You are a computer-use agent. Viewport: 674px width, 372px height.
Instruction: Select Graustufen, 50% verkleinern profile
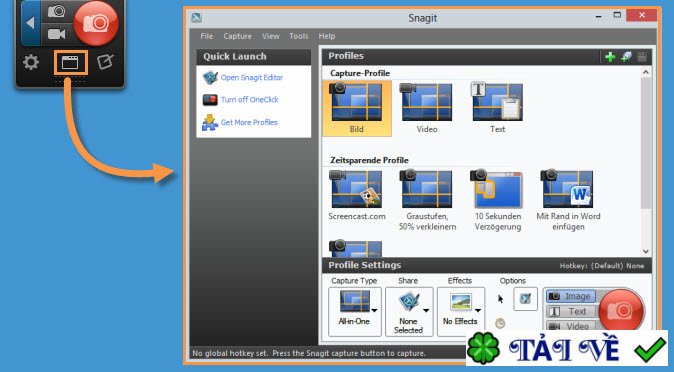click(427, 200)
